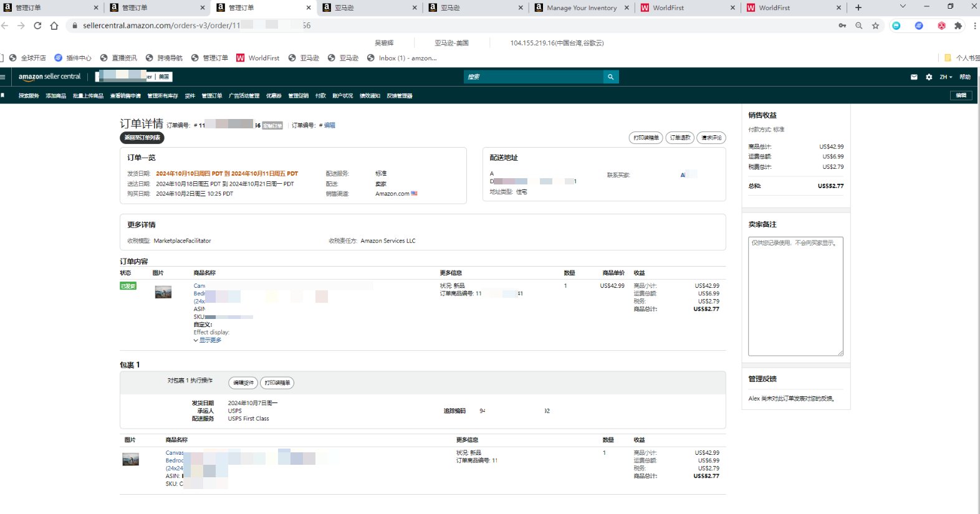
Task: Switch to the Manage Your Inventory tab
Action: click(581, 8)
